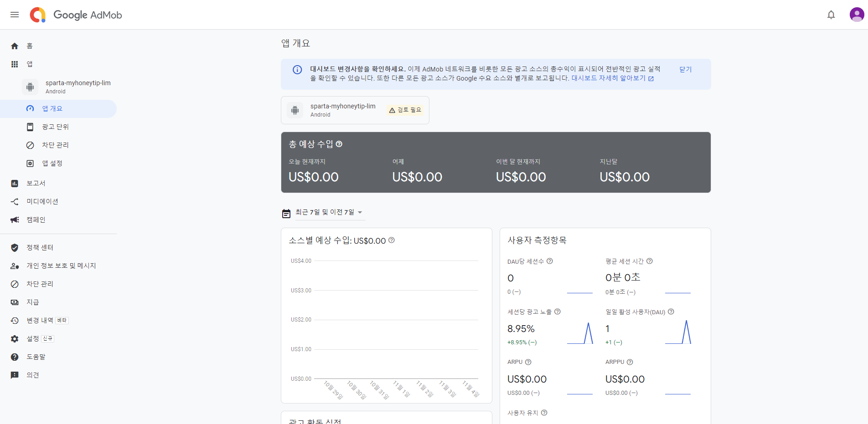Open the user account avatar
The width and height of the screenshot is (868, 424).
857,15
